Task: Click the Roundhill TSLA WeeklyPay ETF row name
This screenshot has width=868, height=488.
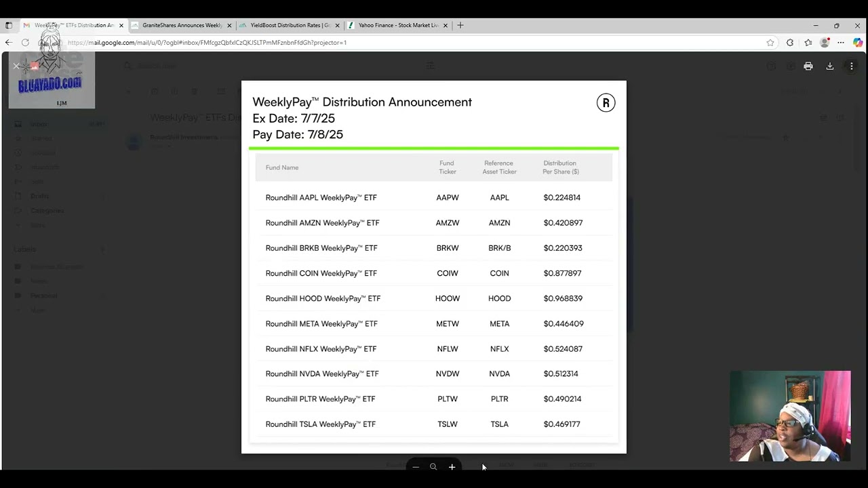Action: 320,424
